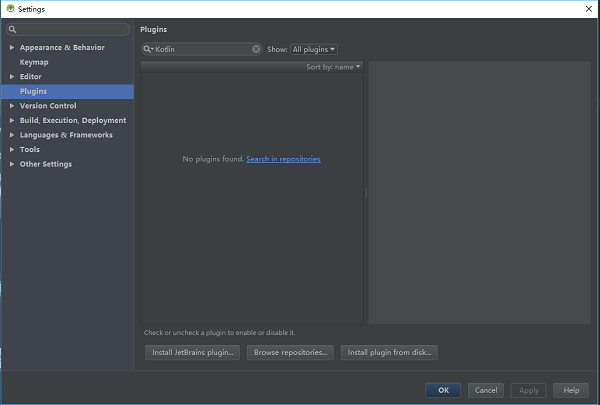The image size is (600, 405).
Task: Open Other Settings in the sidebar
Action: click(x=46, y=164)
